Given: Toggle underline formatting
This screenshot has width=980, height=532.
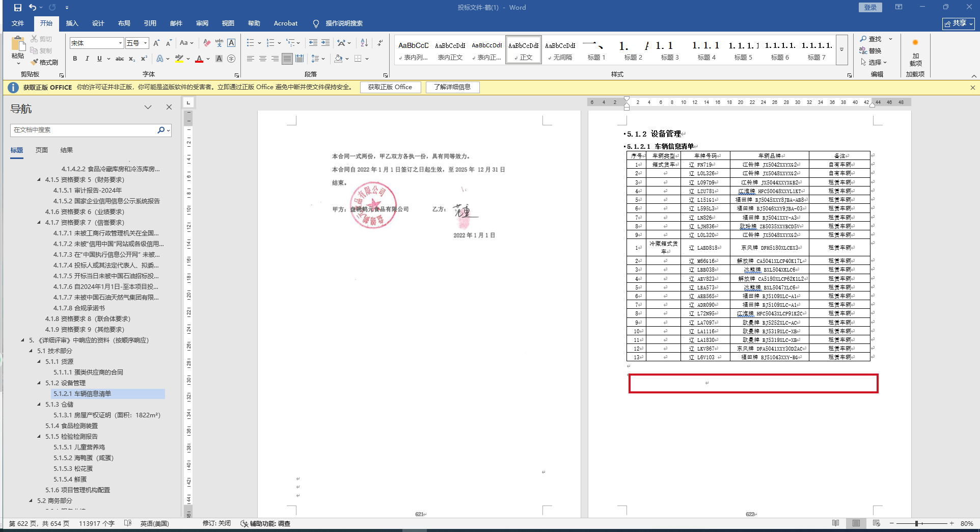Looking at the screenshot, I should [x=99, y=59].
